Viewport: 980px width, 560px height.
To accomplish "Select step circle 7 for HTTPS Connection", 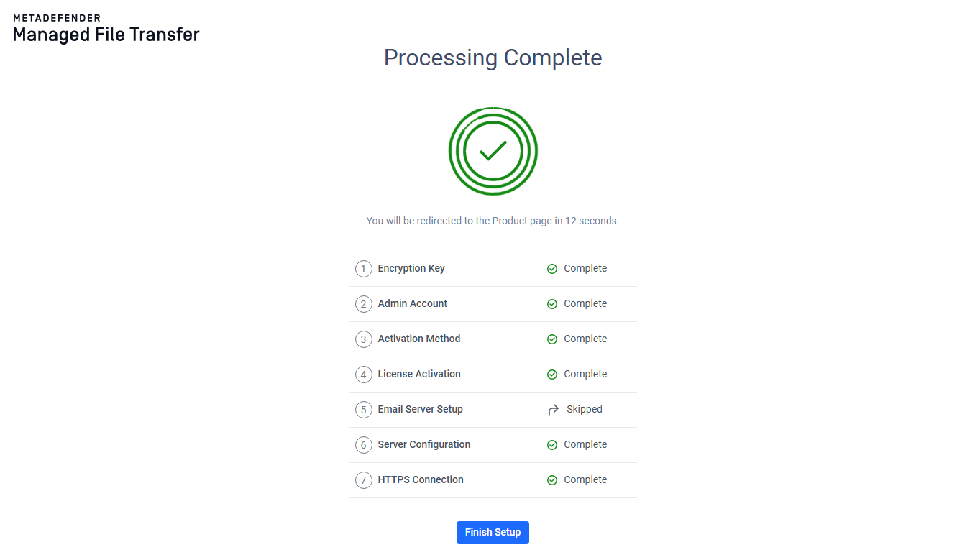I will pyautogui.click(x=364, y=479).
